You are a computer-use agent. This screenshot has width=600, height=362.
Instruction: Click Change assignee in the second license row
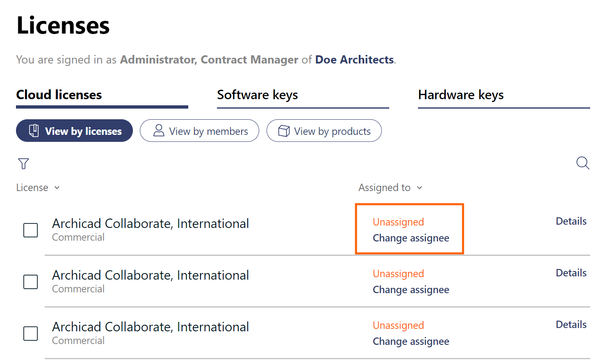[411, 290]
